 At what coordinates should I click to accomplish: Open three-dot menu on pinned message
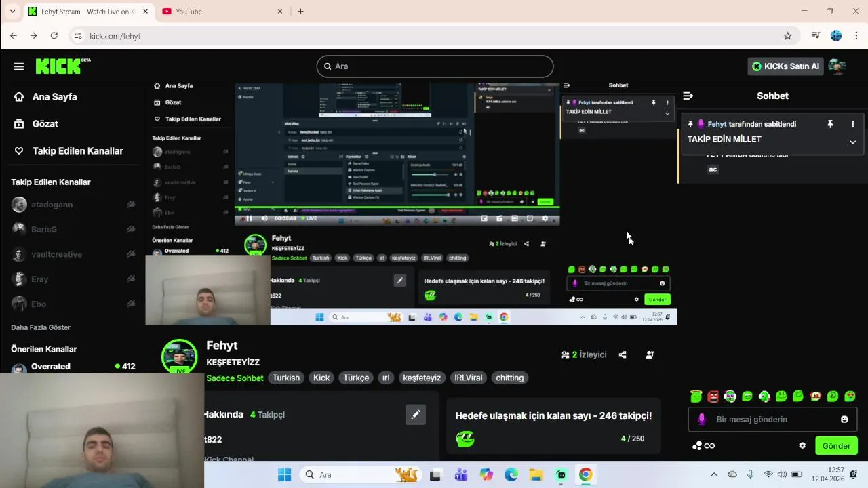click(x=852, y=124)
